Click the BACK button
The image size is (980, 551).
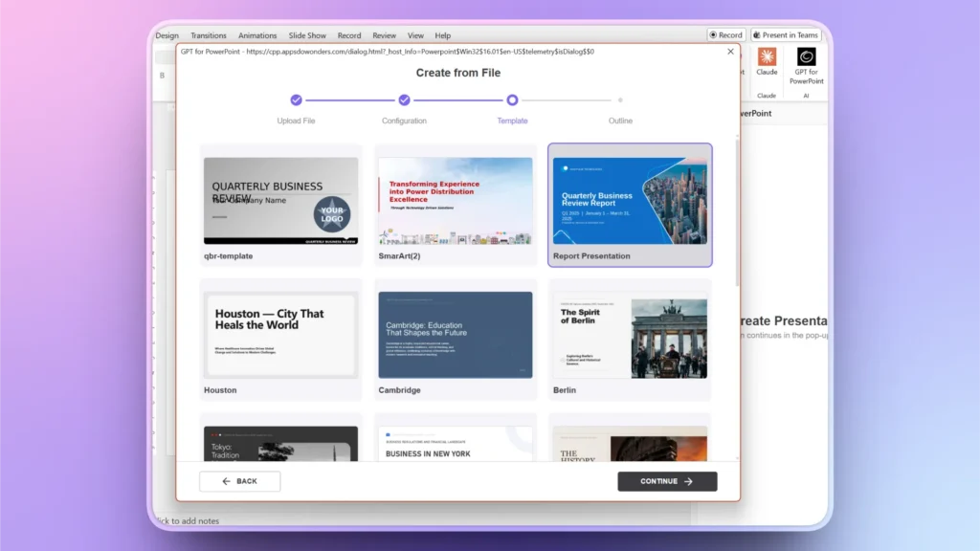[x=240, y=481]
